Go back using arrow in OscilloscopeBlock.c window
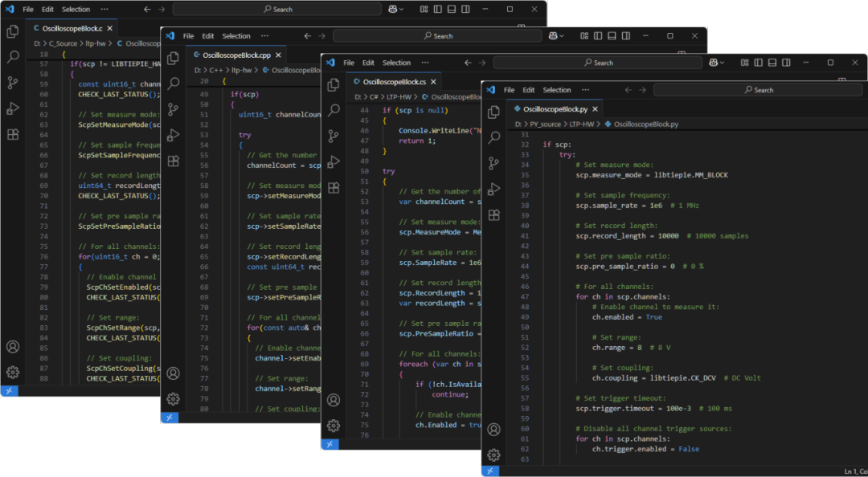The image size is (868, 477). (147, 10)
